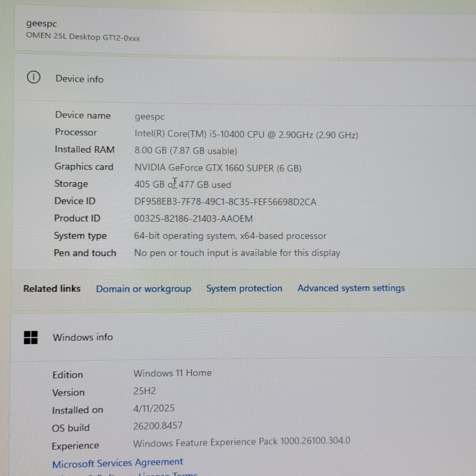Click the Product ID label

[77, 218]
